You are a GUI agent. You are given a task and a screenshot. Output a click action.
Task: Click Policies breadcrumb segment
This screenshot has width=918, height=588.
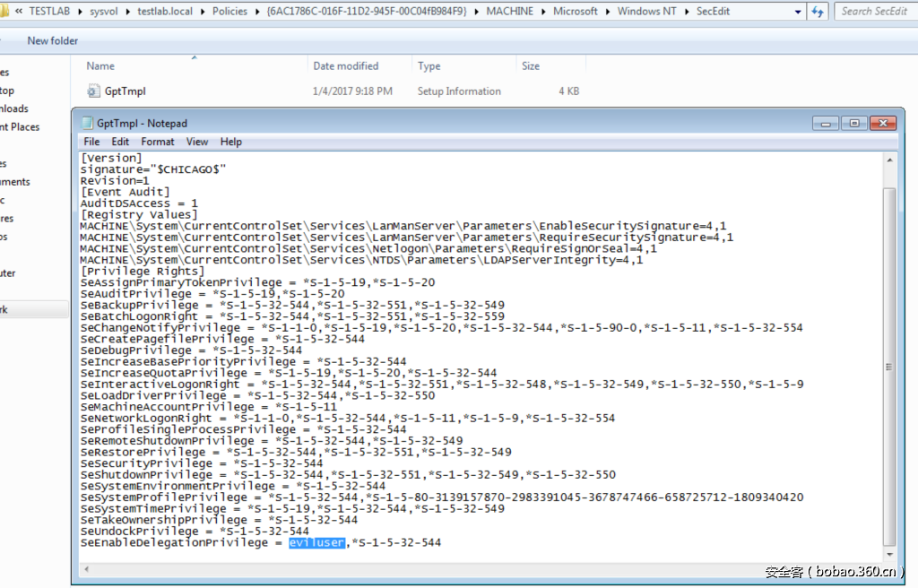[229, 11]
